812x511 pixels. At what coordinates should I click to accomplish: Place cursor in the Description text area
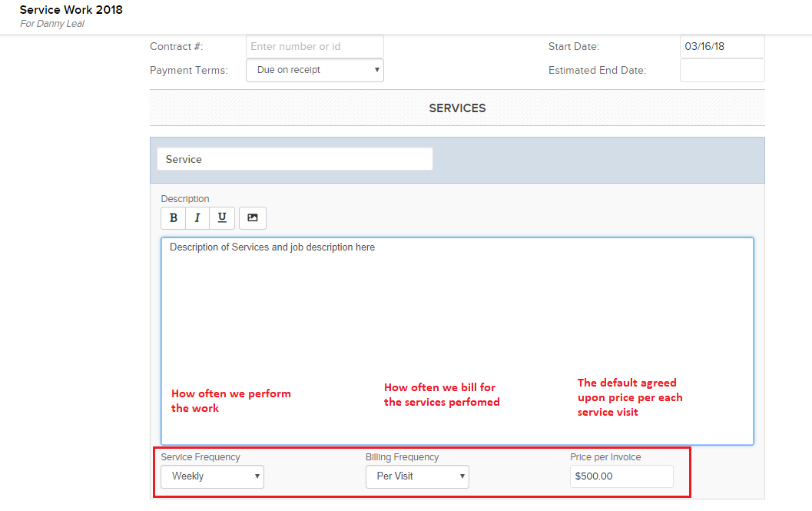457,341
